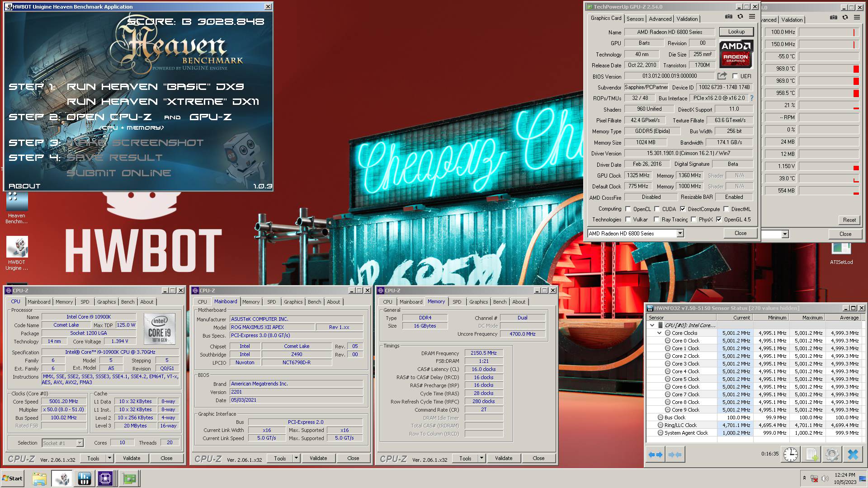The image size is (868, 488).
Task: Open hamburger menu of background GPU-Z window
Action: pyautogui.click(x=857, y=18)
